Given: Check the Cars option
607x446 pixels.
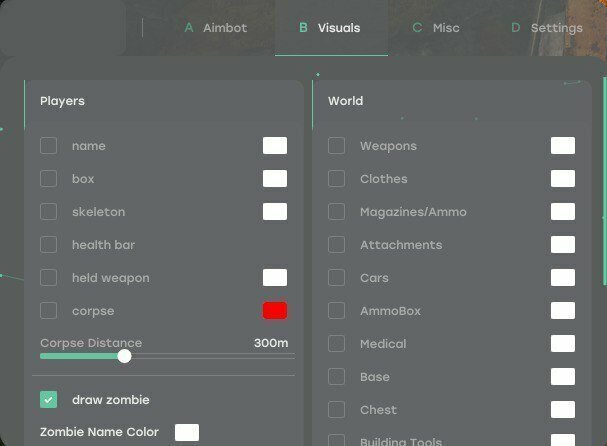Looking at the screenshot, I should [336, 278].
